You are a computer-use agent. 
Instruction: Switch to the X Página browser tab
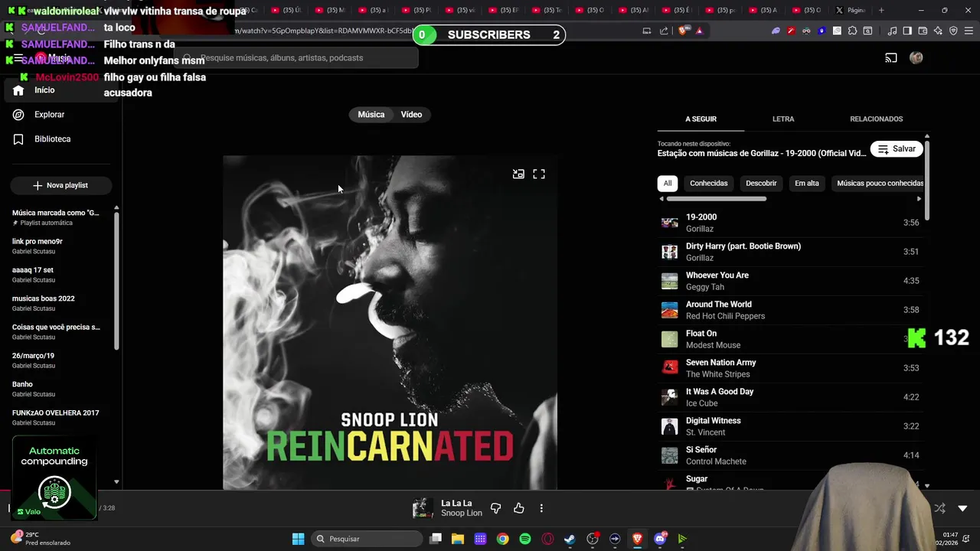coord(850,10)
